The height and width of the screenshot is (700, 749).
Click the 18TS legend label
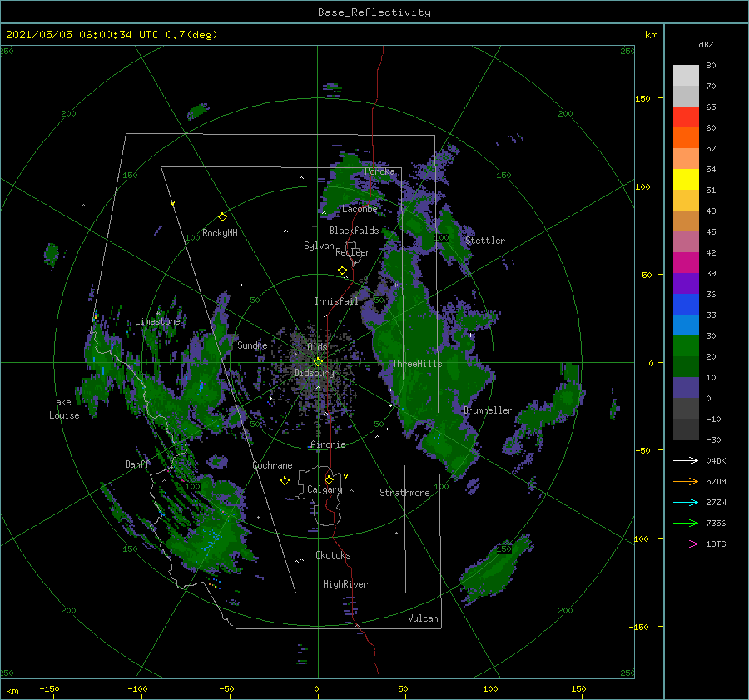click(716, 544)
